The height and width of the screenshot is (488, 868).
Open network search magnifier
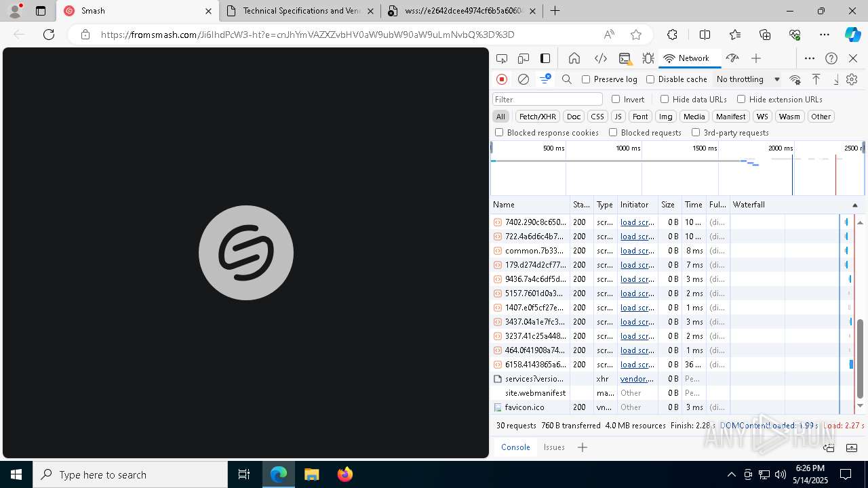(567, 79)
